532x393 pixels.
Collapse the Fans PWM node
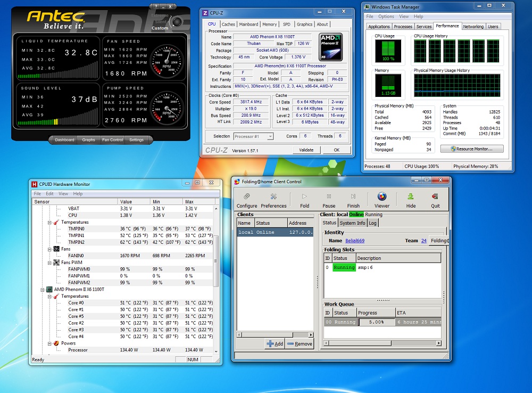49,263
